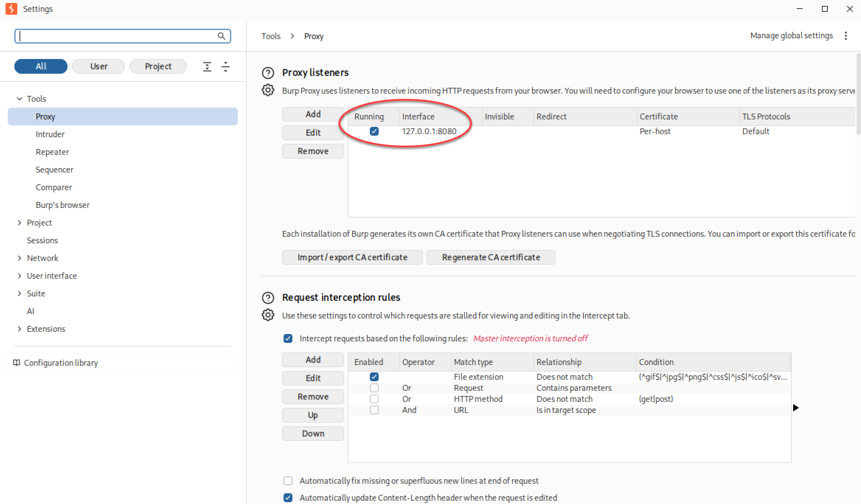The image size is (861, 504).
Task: Select the User settings filter
Action: click(x=98, y=66)
